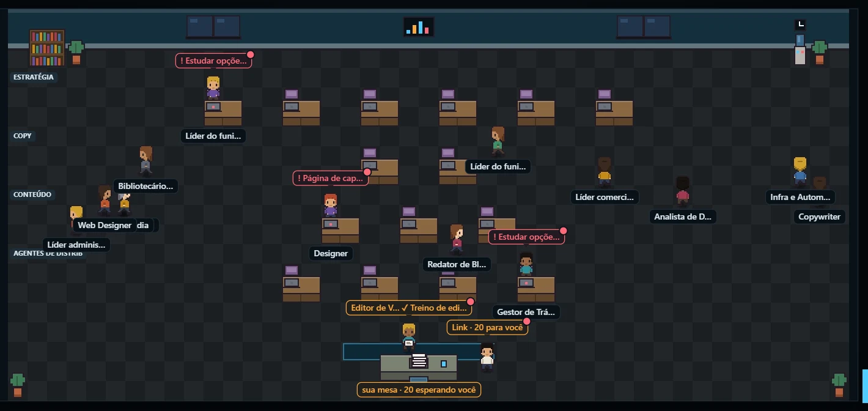Click the reception desk at the bottom center
This screenshot has width=868, height=411.
[419, 368]
